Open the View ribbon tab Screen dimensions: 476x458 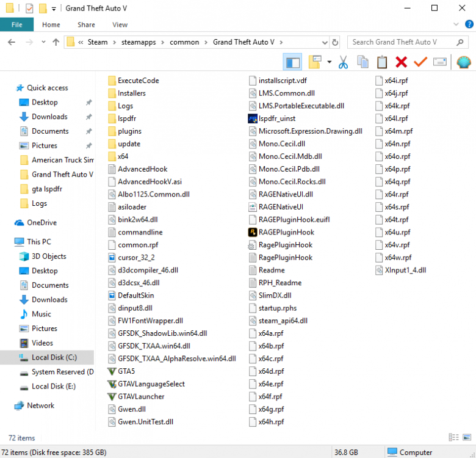click(120, 24)
